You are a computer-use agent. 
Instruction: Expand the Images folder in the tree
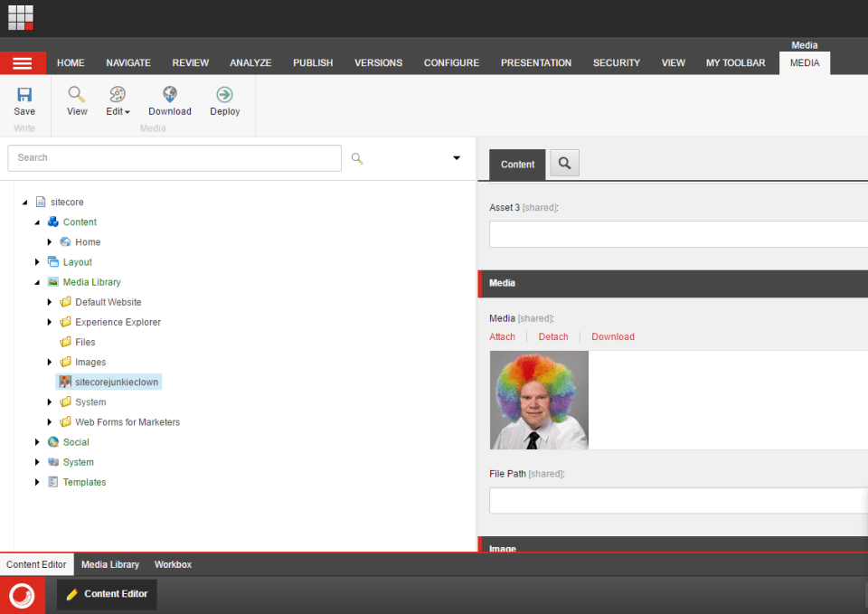pos(52,362)
